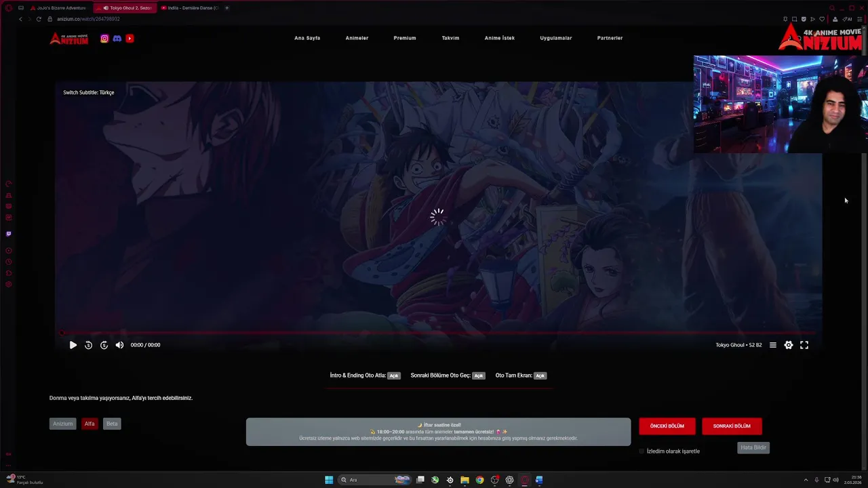Open ChatGPT app from the taskbar
The image size is (868, 488).
tap(509, 480)
